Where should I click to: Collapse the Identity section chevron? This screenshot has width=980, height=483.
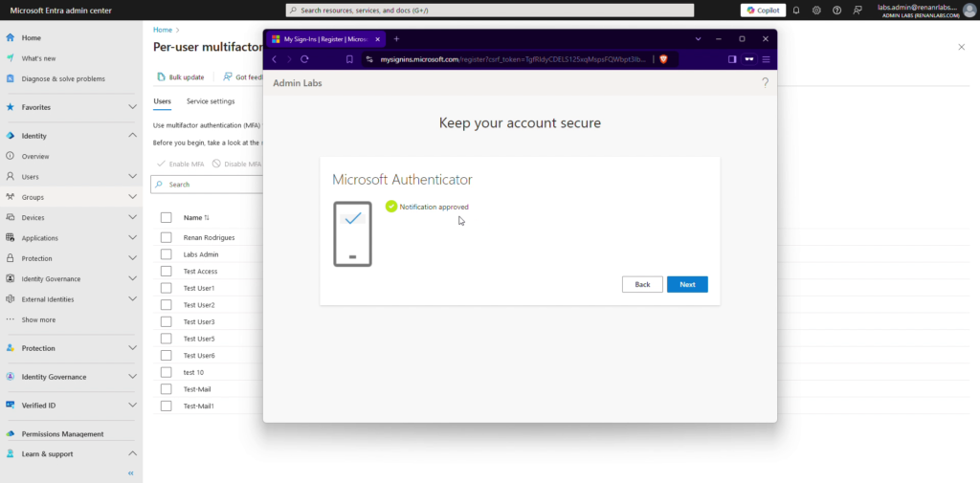(132, 136)
